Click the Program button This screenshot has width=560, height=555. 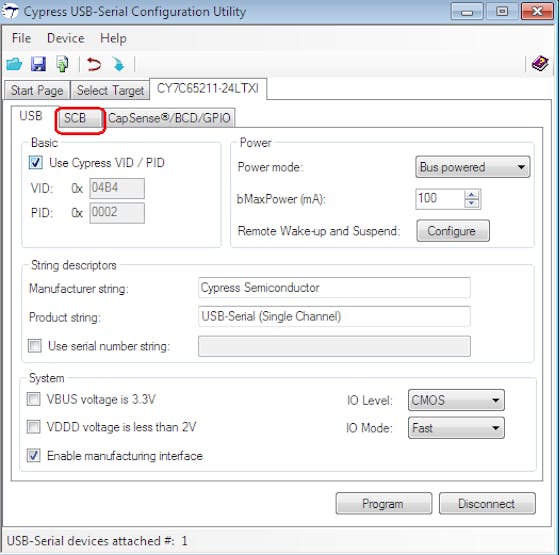[384, 504]
